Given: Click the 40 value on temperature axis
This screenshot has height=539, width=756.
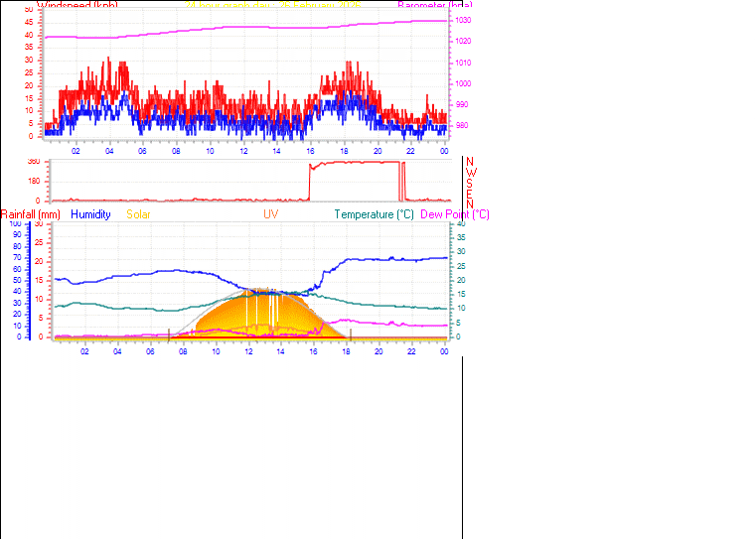Looking at the screenshot, I should [x=457, y=224].
